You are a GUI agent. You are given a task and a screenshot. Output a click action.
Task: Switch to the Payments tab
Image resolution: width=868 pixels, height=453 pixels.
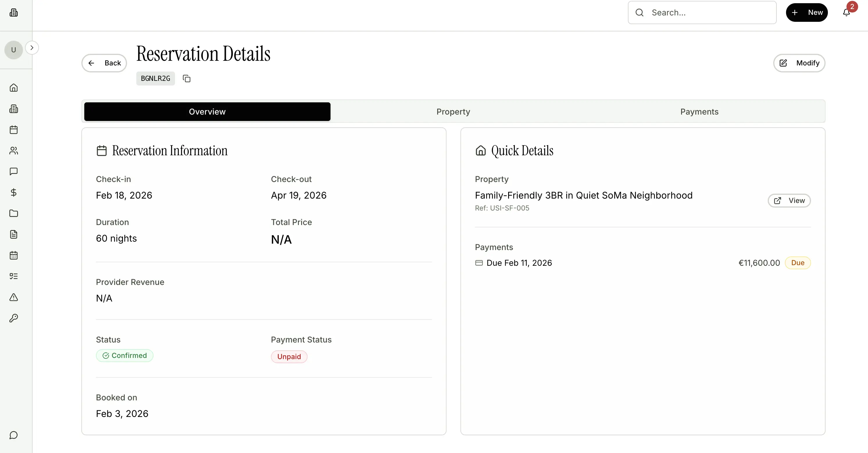point(699,112)
